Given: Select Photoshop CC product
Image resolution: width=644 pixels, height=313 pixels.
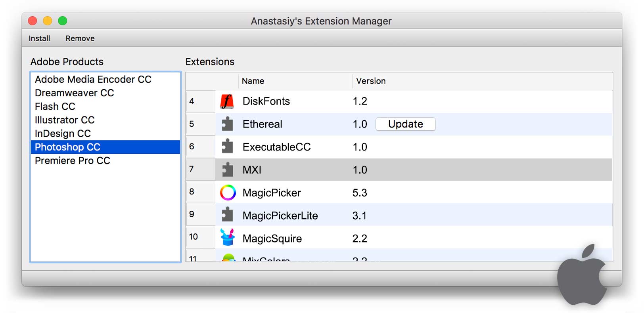Looking at the screenshot, I should [105, 147].
